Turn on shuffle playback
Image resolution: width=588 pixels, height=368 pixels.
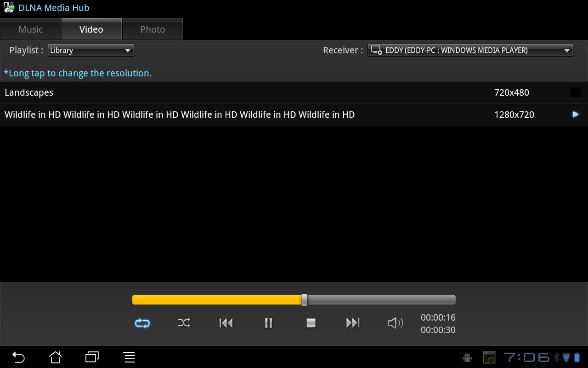[x=184, y=323]
